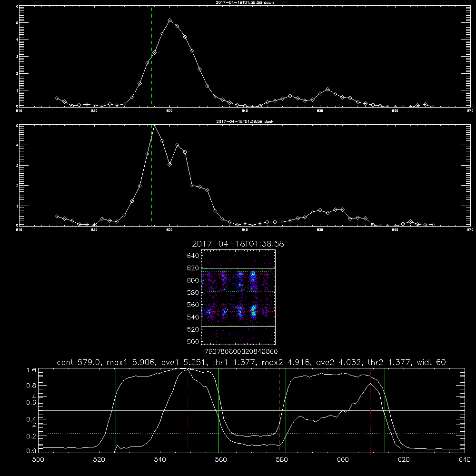Select the green vertical line near 581
Image resolution: width=476 pixels, height=476 pixels.
click(286, 410)
